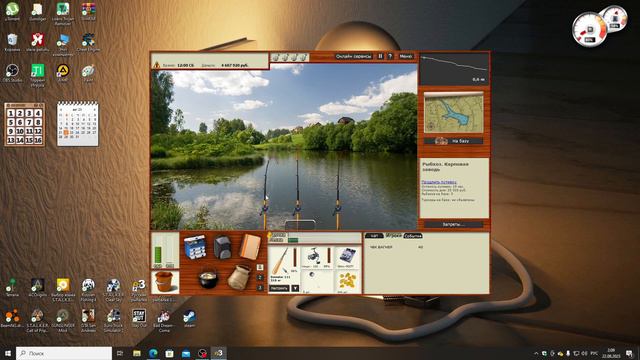Click the Поиск taskbar search field
The height and width of the screenshot is (360, 640).
pos(64,353)
